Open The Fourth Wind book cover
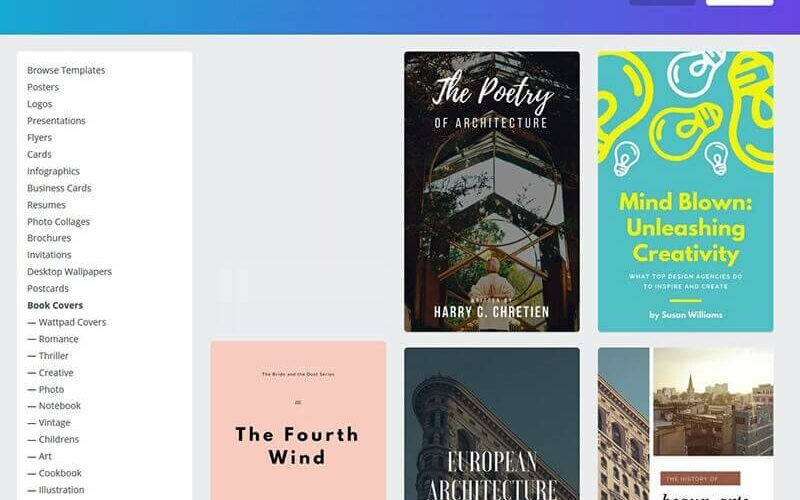Viewport: 800px width, 500px height. [298, 421]
